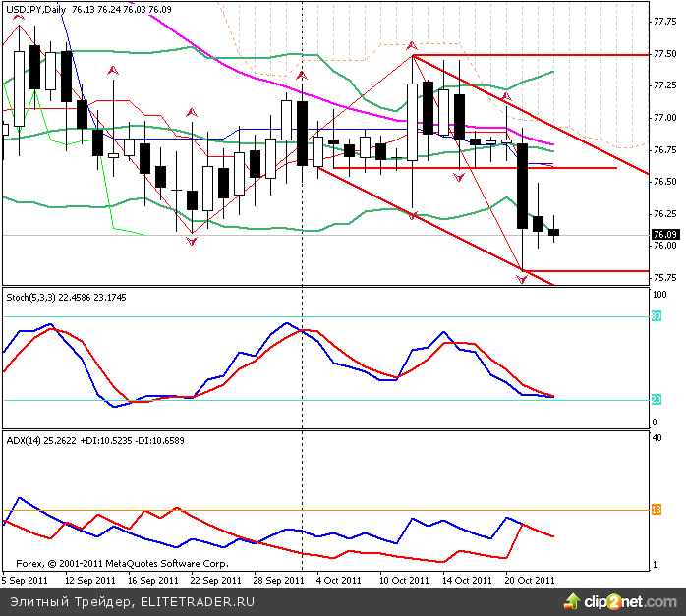Viewport: 686px width, 616px height.
Task: Select the down fractal arrow below the 22 Sep low
Action: 191,241
